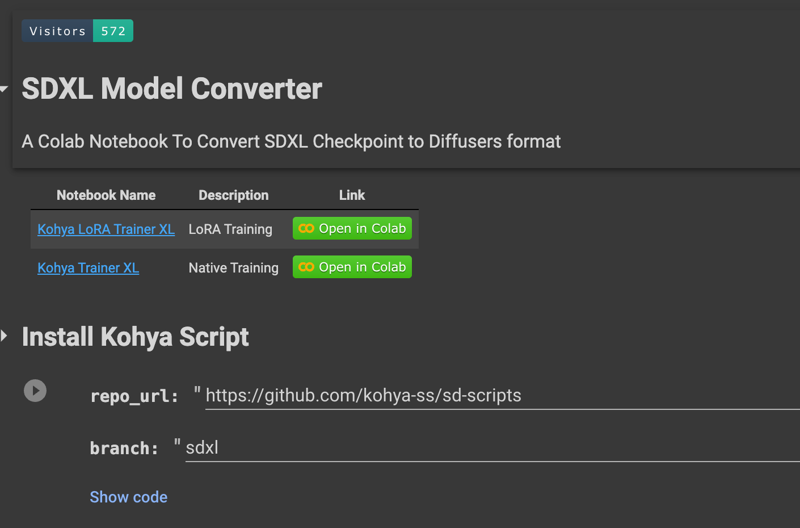Click the repo_url label
This screenshot has height=528, width=800.
point(134,396)
